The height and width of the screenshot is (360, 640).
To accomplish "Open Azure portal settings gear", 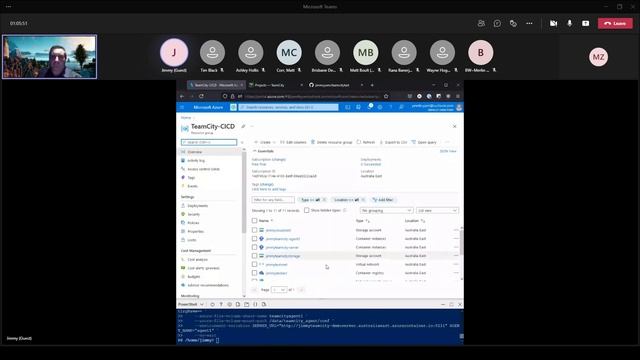I will pos(380,107).
